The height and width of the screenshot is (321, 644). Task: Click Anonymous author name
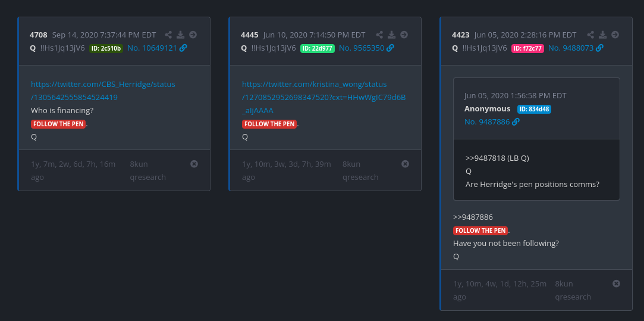[487, 108]
